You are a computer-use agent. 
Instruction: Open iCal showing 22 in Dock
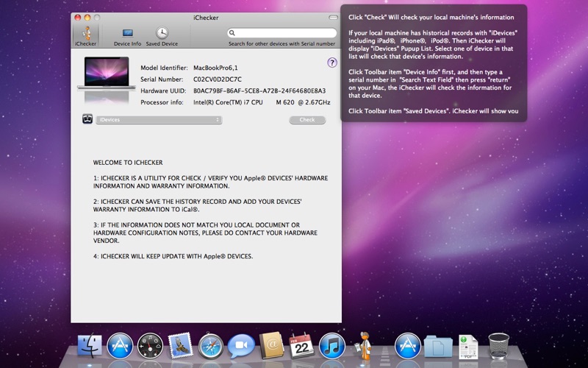(301, 346)
